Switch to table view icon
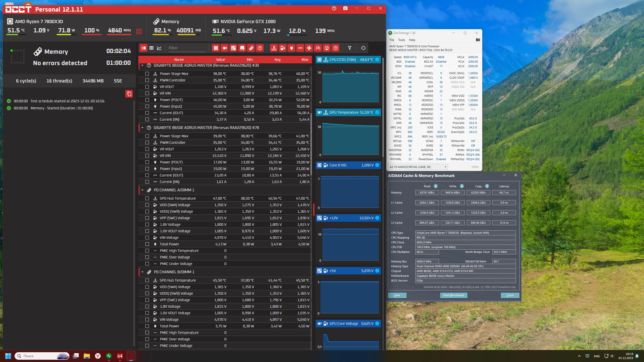 (151, 48)
